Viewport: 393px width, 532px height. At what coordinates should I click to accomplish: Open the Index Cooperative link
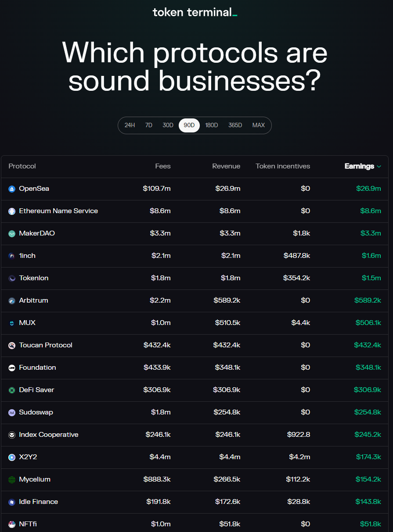tap(49, 435)
